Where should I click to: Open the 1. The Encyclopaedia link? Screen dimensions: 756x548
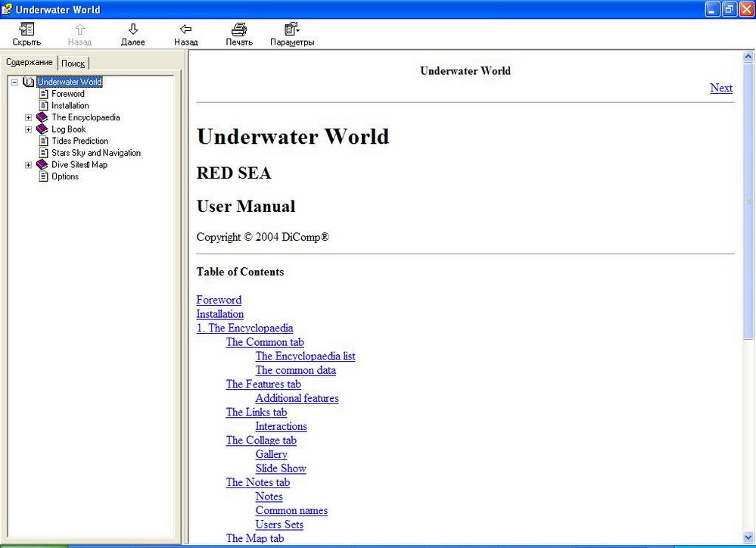(x=244, y=328)
